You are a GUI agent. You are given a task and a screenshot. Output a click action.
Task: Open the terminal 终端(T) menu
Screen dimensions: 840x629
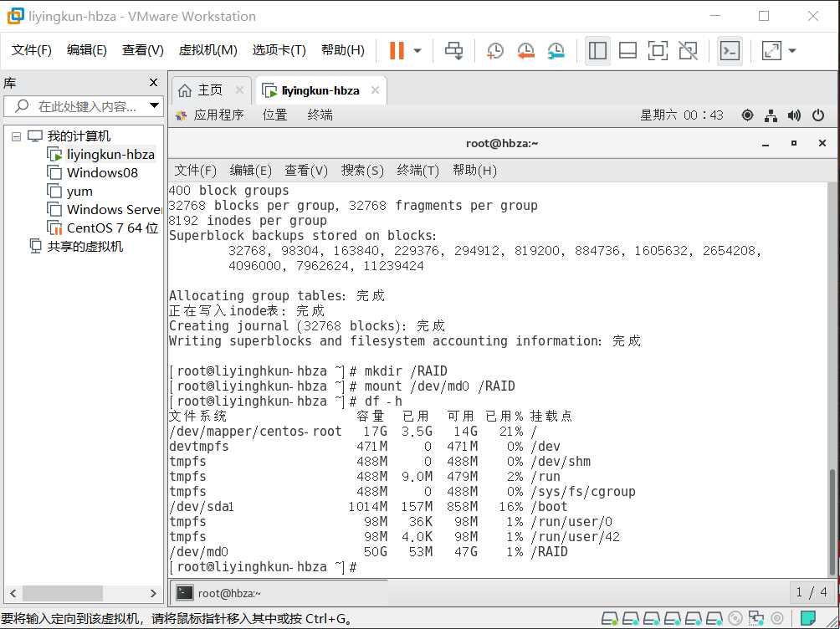pyautogui.click(x=417, y=171)
